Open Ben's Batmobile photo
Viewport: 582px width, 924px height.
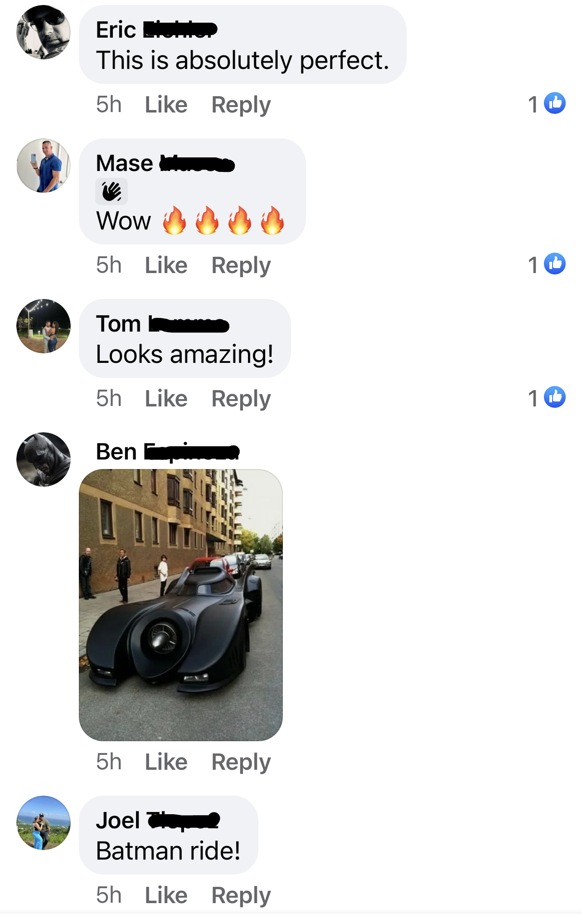pos(181,605)
